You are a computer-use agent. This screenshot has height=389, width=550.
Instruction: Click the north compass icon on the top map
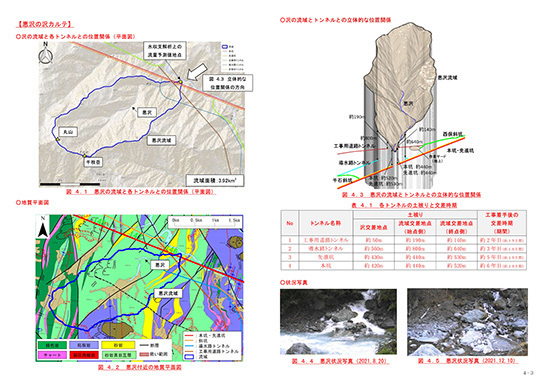(46, 54)
